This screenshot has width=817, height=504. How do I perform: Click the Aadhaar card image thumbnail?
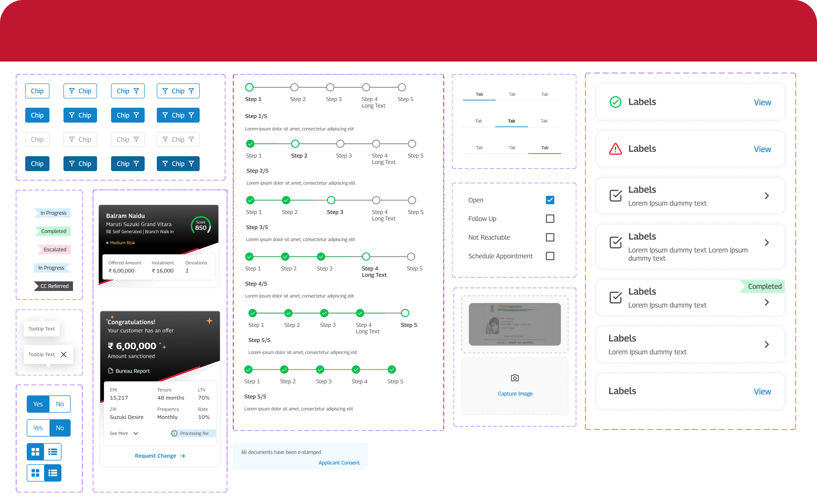tap(514, 324)
